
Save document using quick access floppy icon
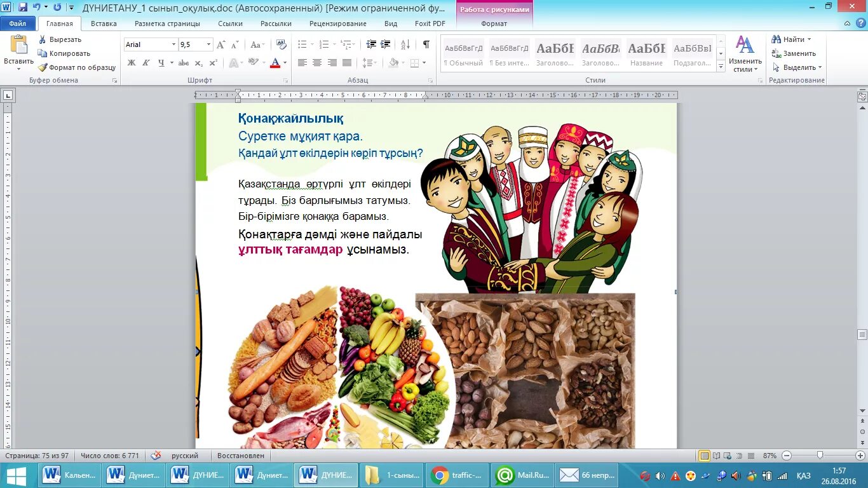(x=23, y=7)
